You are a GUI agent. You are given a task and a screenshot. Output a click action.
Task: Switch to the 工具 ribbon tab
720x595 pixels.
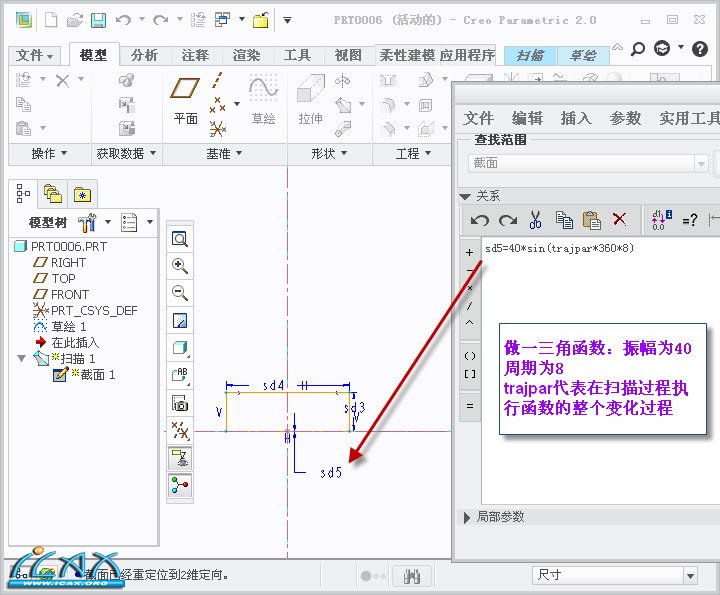tap(297, 56)
